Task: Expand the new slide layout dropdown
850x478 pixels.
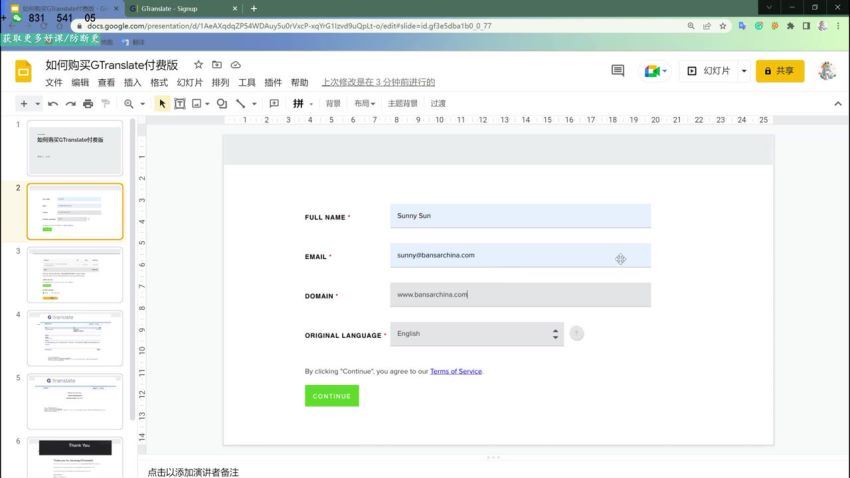Action: pyautogui.click(x=37, y=104)
